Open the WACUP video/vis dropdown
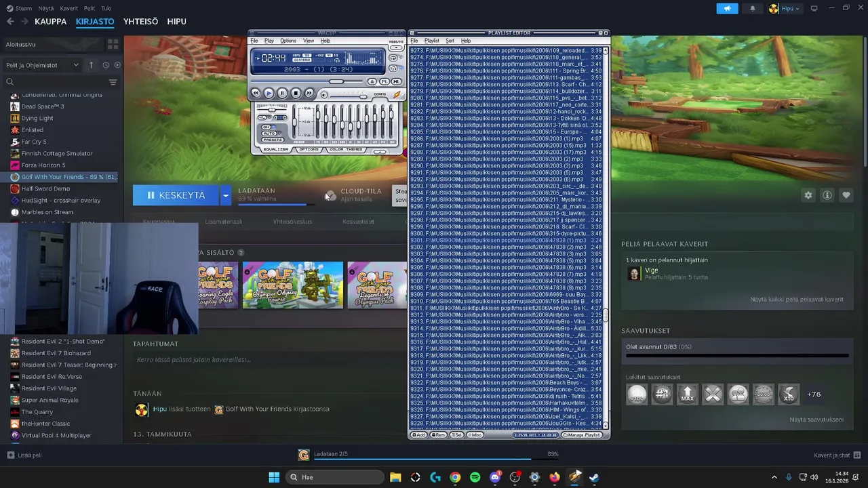This screenshot has width=868, height=488. [396, 47]
